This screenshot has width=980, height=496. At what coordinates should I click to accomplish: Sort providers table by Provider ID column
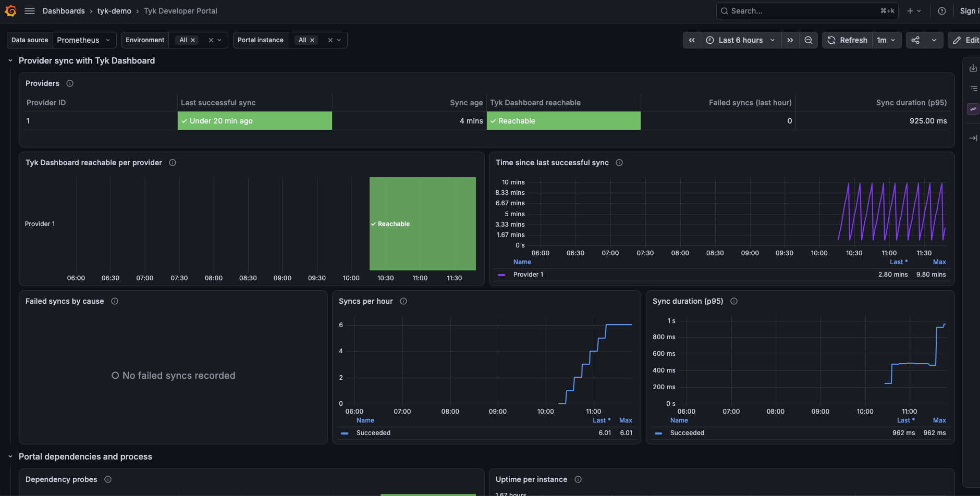click(46, 103)
